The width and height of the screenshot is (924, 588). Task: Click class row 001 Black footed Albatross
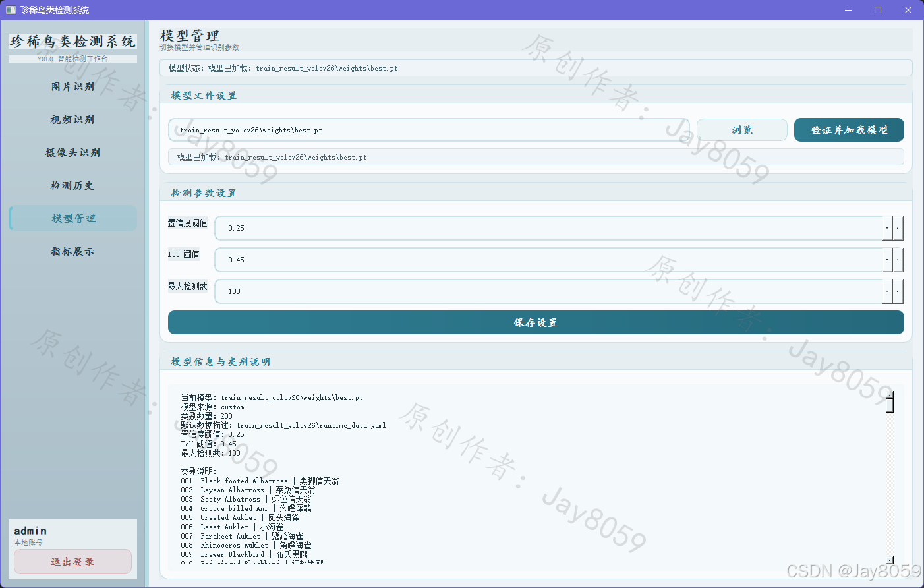[x=260, y=481]
